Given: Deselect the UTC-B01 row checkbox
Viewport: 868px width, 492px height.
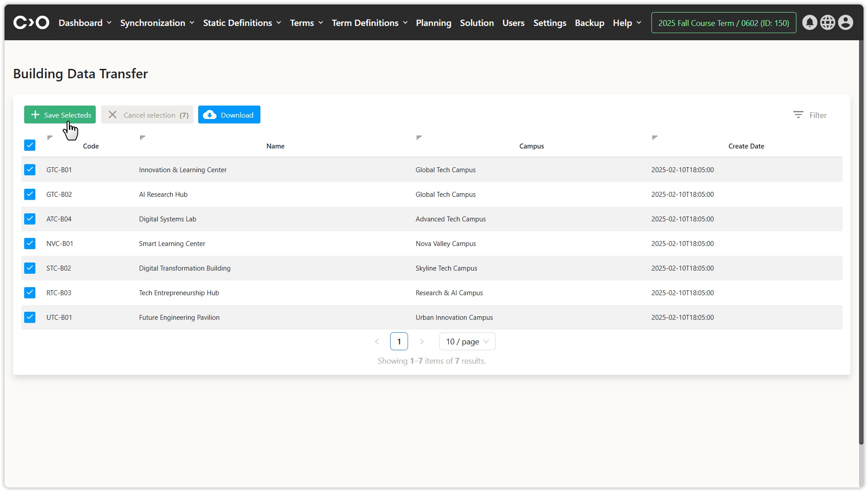Looking at the screenshot, I should coord(30,317).
